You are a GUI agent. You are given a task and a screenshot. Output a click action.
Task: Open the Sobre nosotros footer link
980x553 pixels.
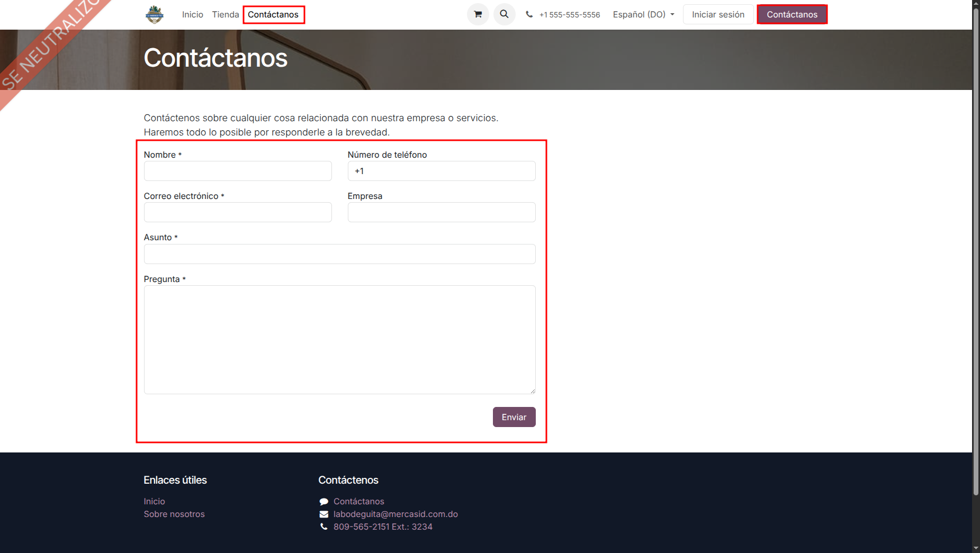pyautogui.click(x=174, y=514)
